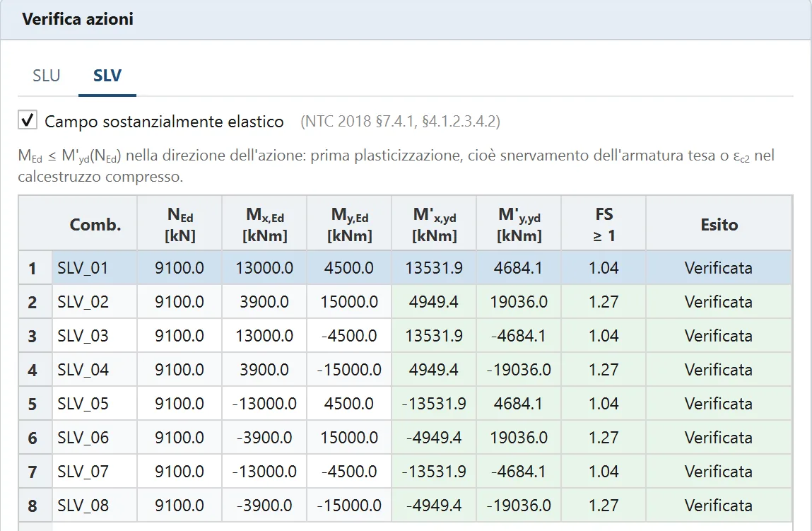Click My,Ed value 4500.0 in SLV_05 row
This screenshot has width=812, height=531.
click(x=350, y=404)
